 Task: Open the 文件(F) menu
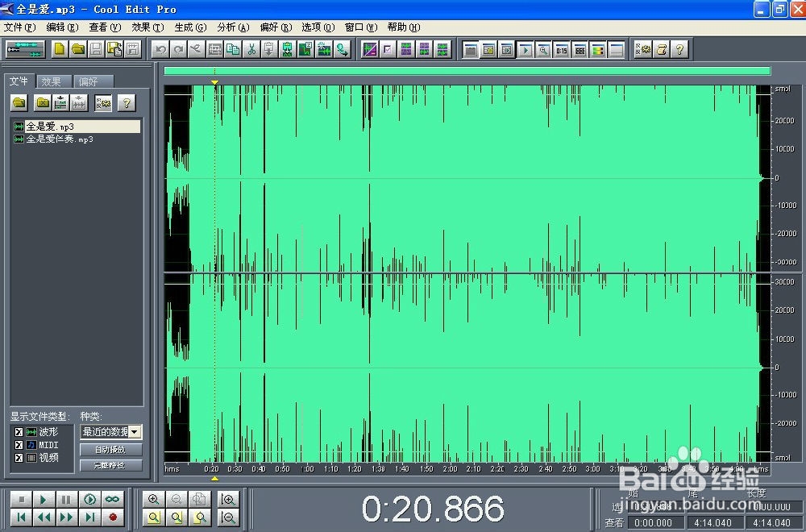19,27
